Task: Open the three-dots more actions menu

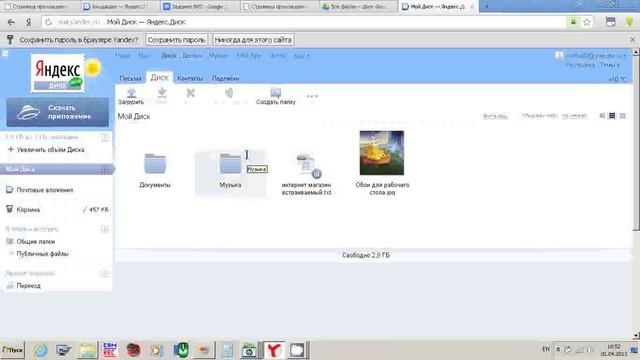Action: 312,96
